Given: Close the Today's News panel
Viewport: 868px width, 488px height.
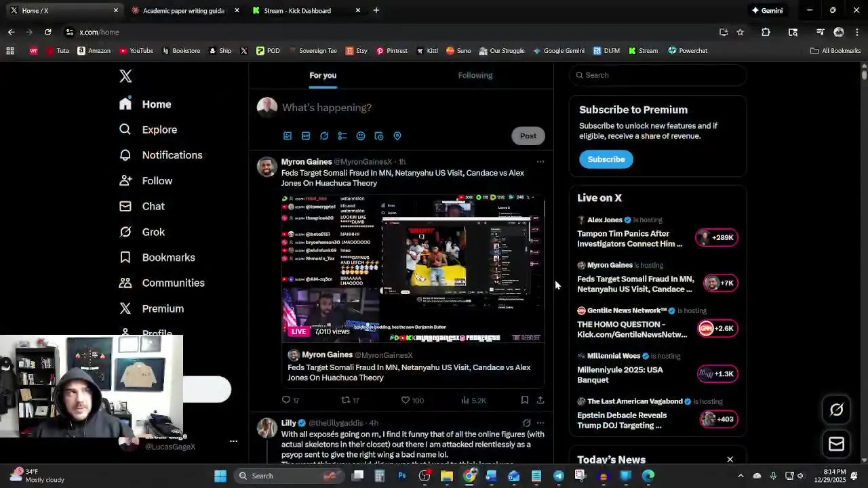Looking at the screenshot, I should tap(730, 460).
